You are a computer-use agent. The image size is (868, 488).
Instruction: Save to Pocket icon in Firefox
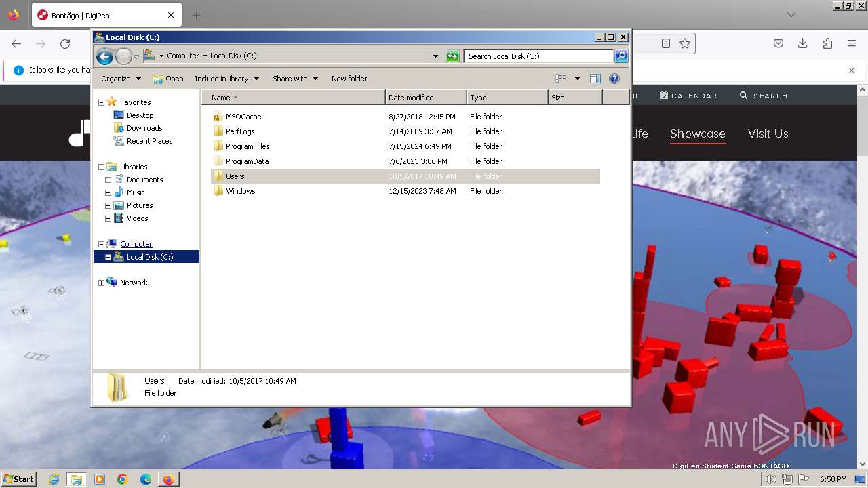coord(778,43)
